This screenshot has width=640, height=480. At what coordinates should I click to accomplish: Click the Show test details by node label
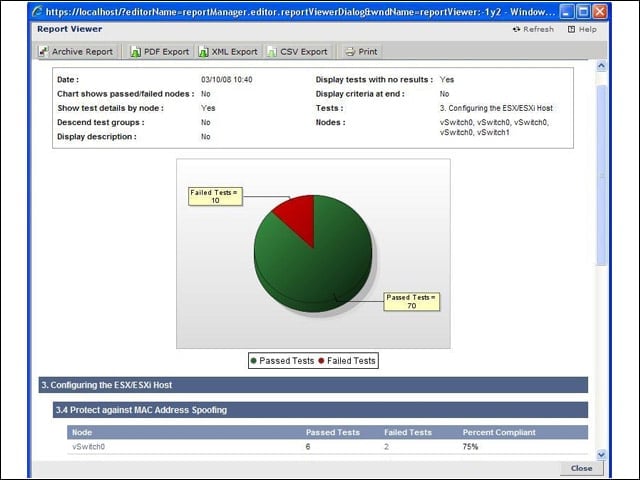click(110, 108)
